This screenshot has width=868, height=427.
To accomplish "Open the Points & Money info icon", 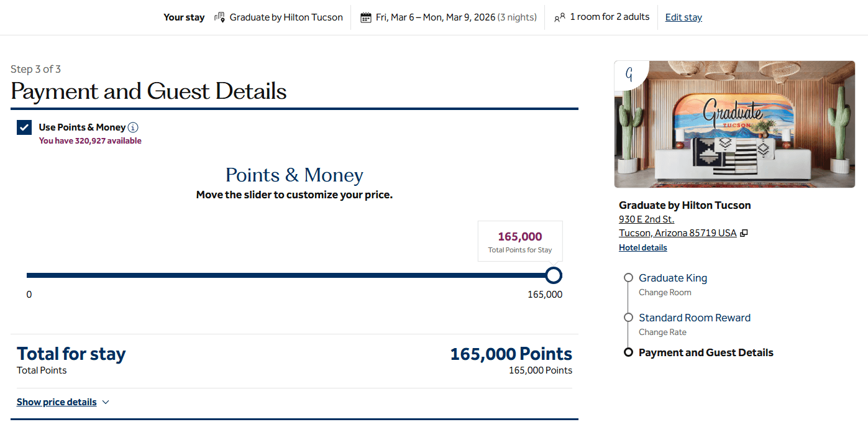I will pos(133,127).
